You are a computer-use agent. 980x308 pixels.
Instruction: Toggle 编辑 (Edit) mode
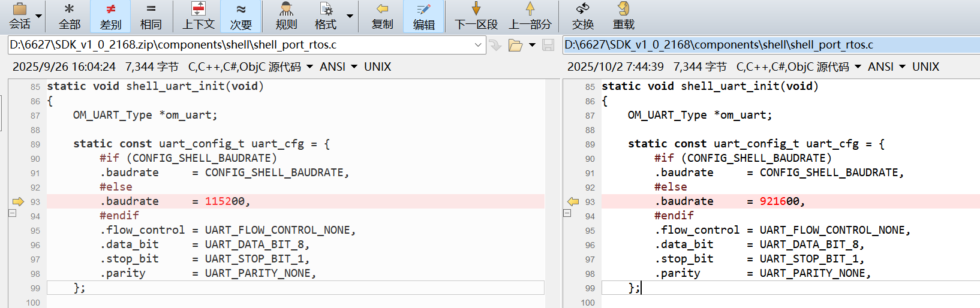coord(423,16)
